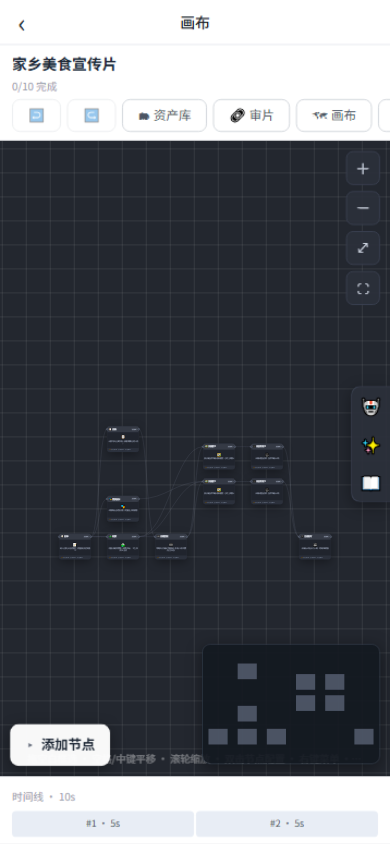Click the diagonal arrows fit-view button
The height and width of the screenshot is (844, 390).
pyautogui.click(x=363, y=248)
